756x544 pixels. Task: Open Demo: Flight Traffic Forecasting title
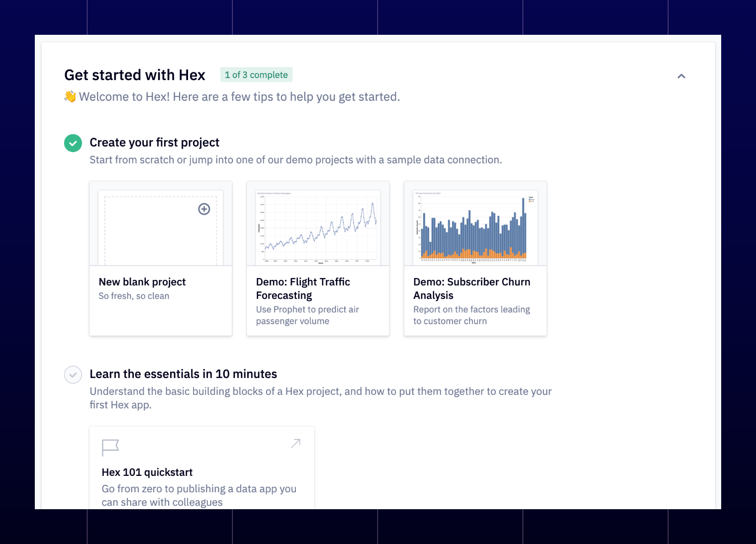[303, 288]
